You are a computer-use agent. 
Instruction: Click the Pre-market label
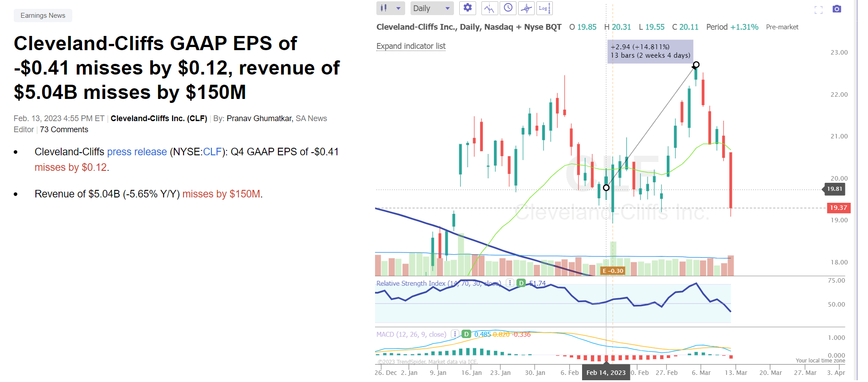point(782,27)
